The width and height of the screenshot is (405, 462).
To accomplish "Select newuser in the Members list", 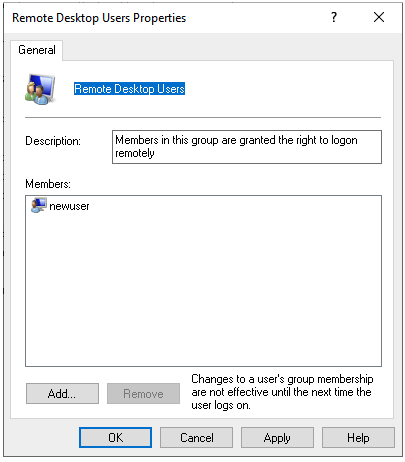I will pos(69,206).
